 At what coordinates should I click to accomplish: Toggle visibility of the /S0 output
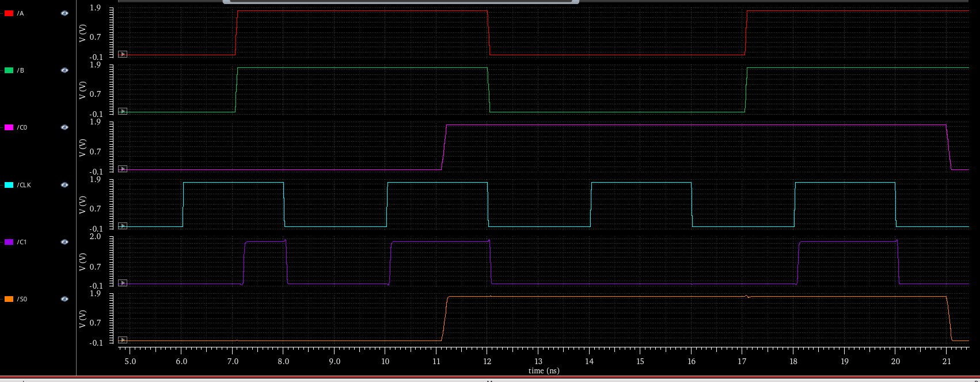pos(64,299)
